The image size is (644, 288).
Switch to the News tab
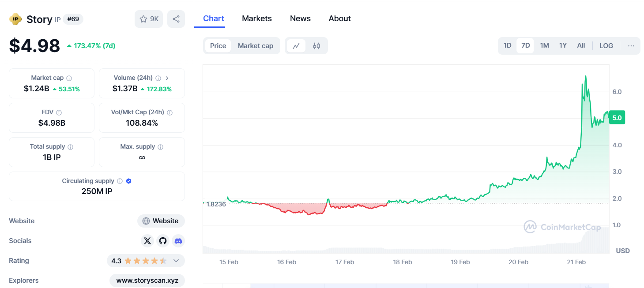[300, 19]
